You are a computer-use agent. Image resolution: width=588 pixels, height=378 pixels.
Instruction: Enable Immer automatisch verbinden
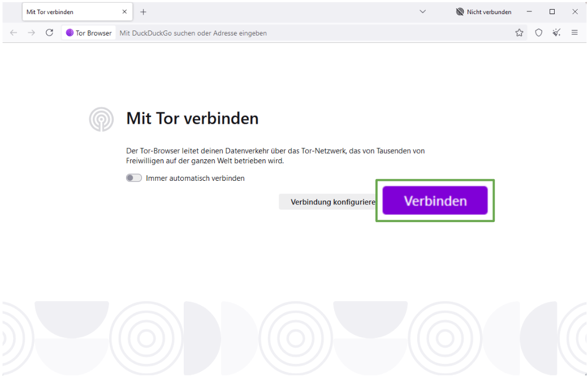point(134,178)
